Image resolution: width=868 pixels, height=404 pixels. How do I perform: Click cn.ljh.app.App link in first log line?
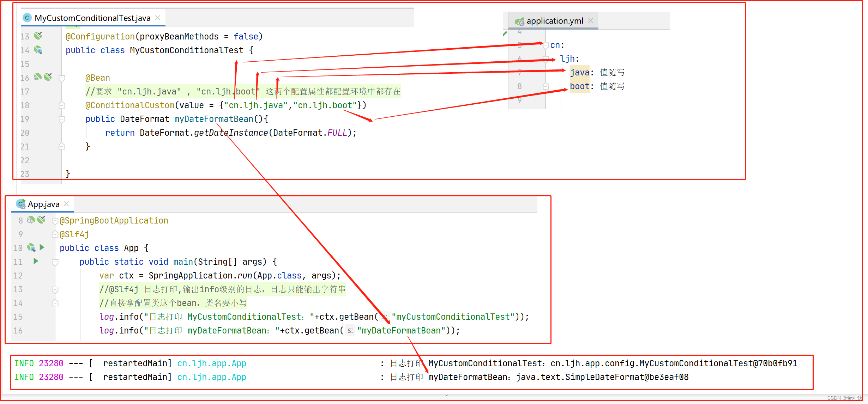[212, 363]
